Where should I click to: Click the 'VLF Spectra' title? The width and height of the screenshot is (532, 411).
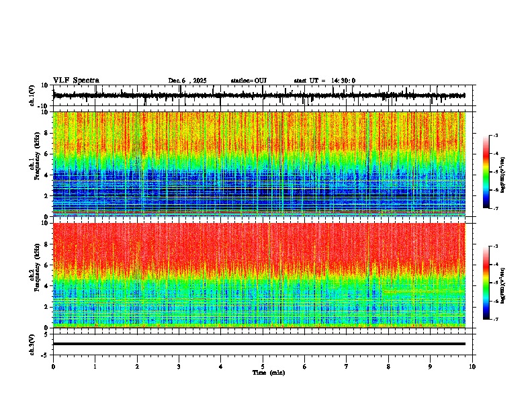(x=76, y=81)
